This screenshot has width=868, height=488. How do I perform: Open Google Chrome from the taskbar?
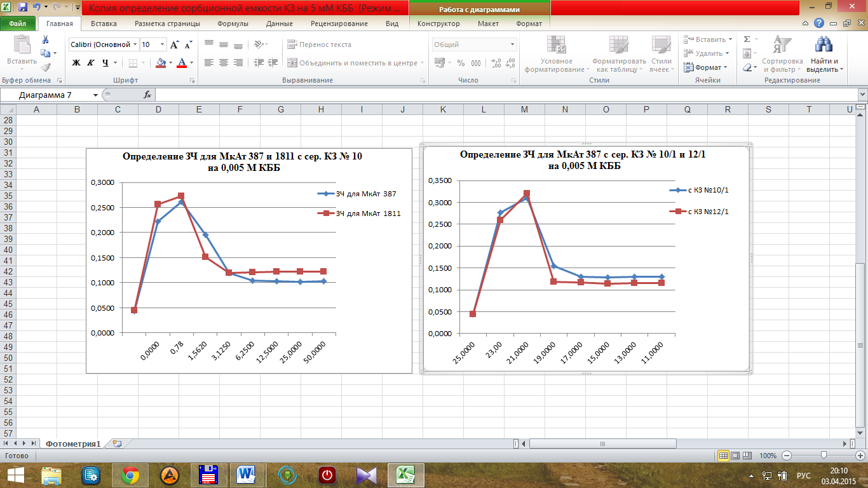point(130,474)
